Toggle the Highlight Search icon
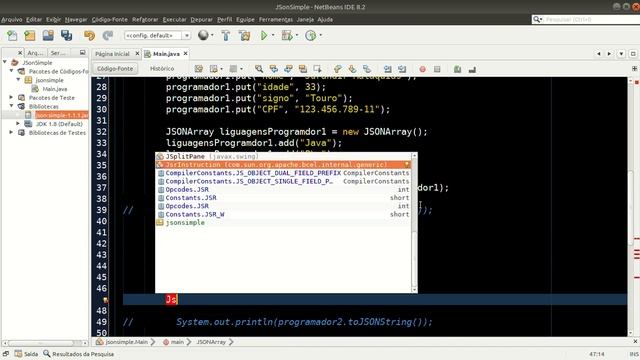This screenshot has height=360, width=640. (x=302, y=69)
